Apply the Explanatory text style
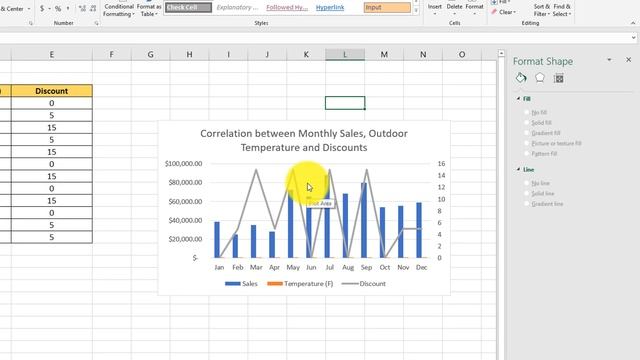Screen dimensions: 640x360 [238, 7]
